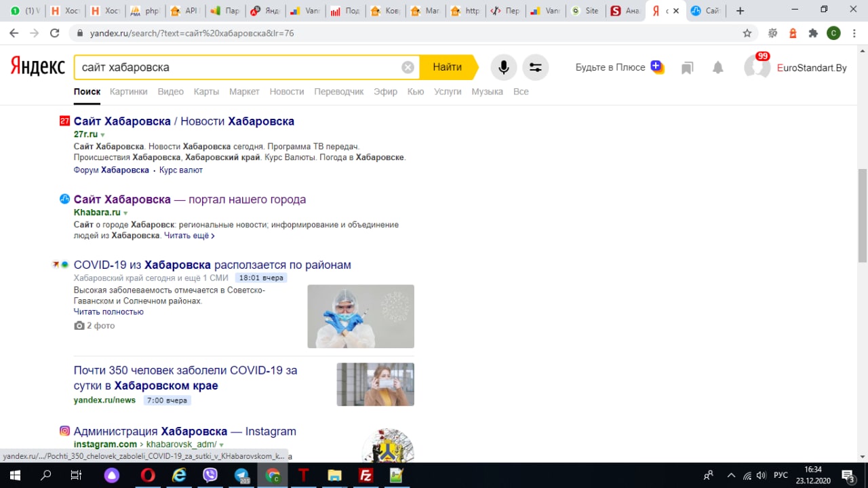
Task: Open Chrome three-dot menu
Action: click(x=854, y=33)
